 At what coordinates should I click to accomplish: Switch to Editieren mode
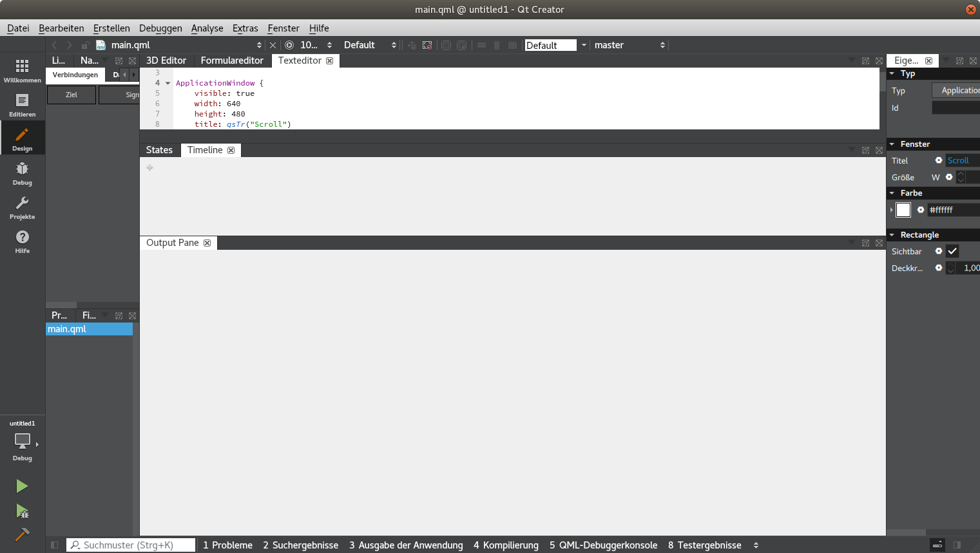pos(22,105)
